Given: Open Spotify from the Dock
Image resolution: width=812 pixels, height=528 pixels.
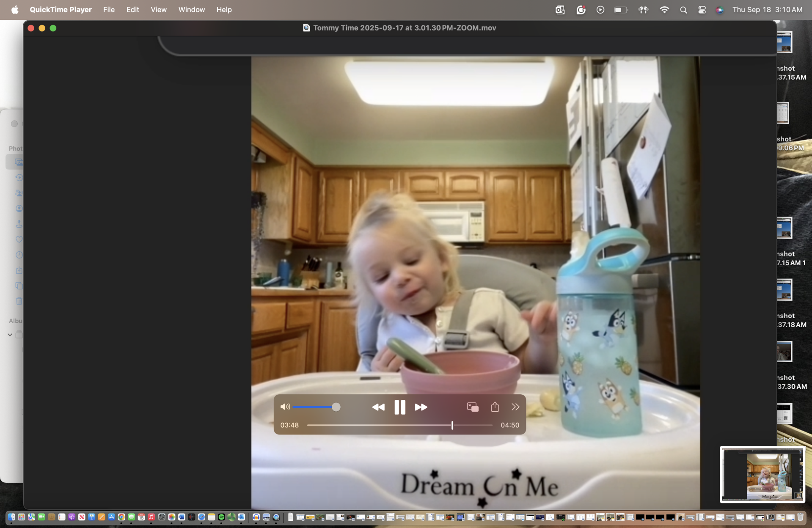Looking at the screenshot, I should click(221, 517).
